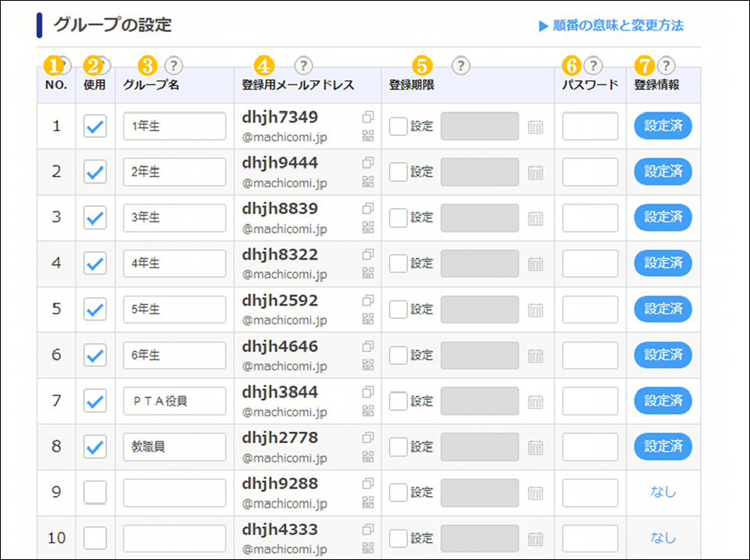This screenshot has width=750, height=560.
Task: Open calendar picker for group 3 deadline
Action: 535,218
